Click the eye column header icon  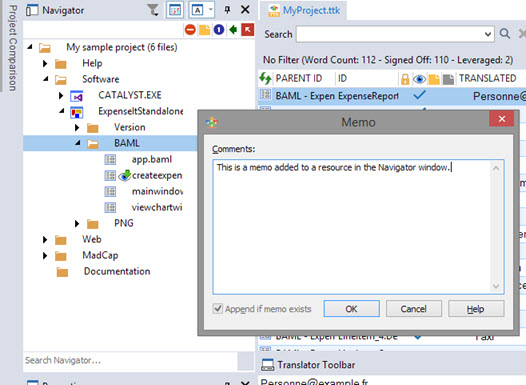[x=419, y=79]
